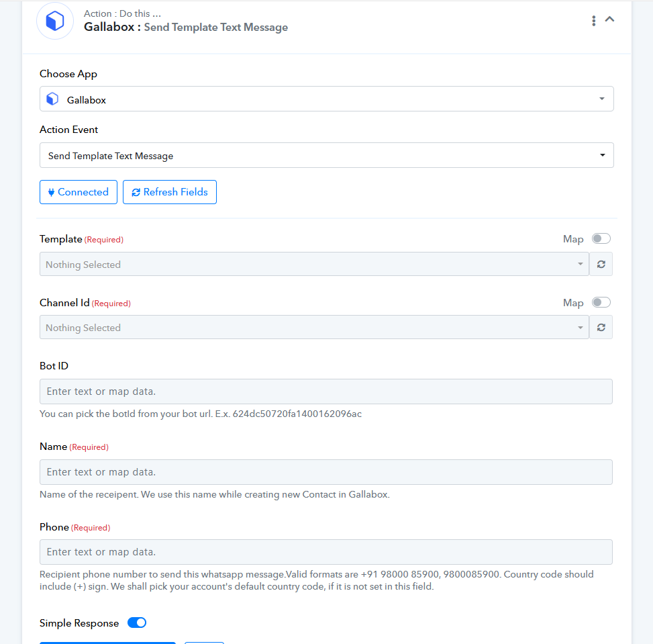This screenshot has width=653, height=644.
Task: Click the Gallabox app logo in header
Action: tap(55, 21)
